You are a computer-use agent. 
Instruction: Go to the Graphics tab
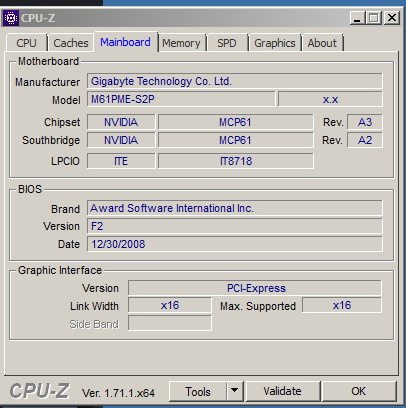[275, 43]
